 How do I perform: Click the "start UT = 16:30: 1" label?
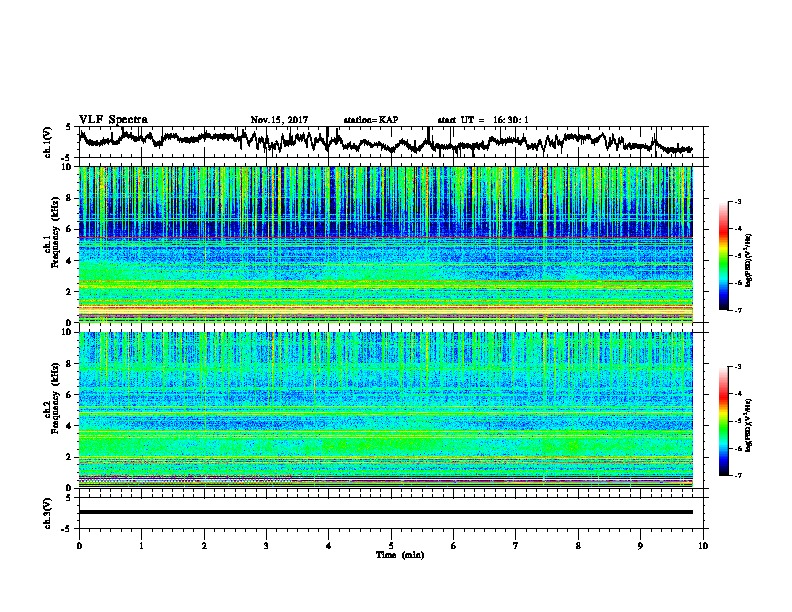click(x=483, y=120)
